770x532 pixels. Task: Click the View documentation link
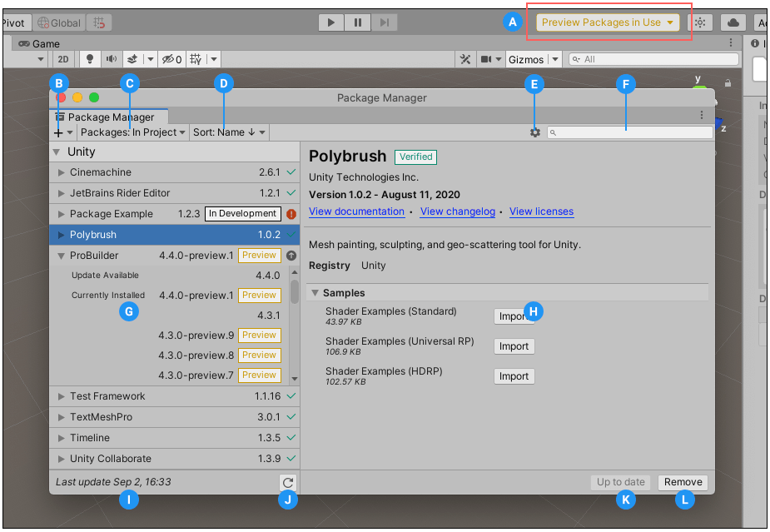356,211
